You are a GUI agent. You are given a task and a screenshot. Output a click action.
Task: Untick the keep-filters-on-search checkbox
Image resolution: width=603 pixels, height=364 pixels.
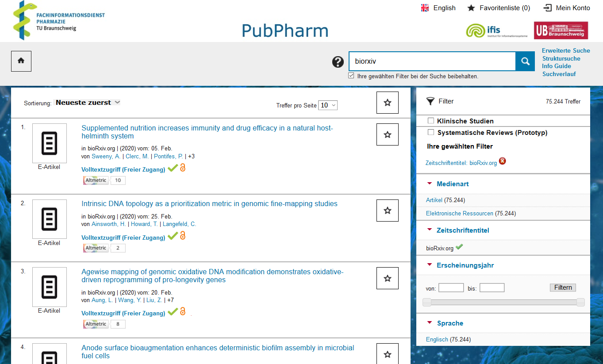[x=351, y=76]
